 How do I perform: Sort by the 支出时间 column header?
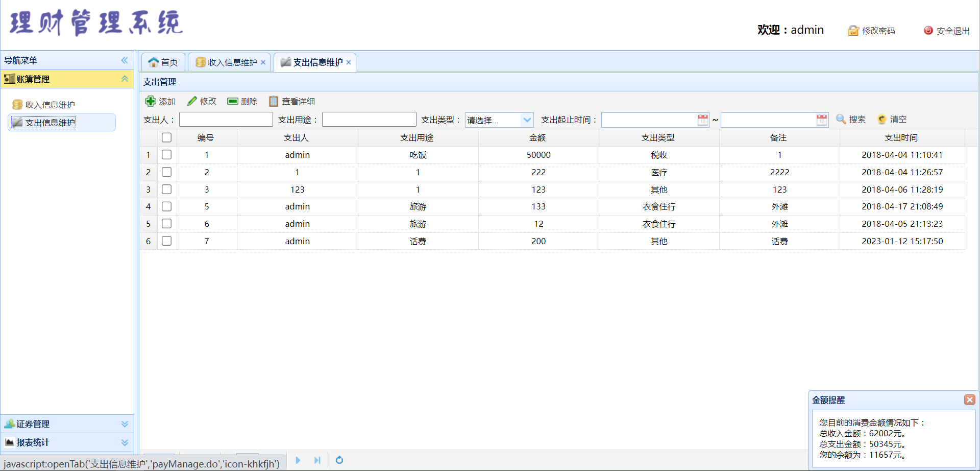[x=902, y=138]
